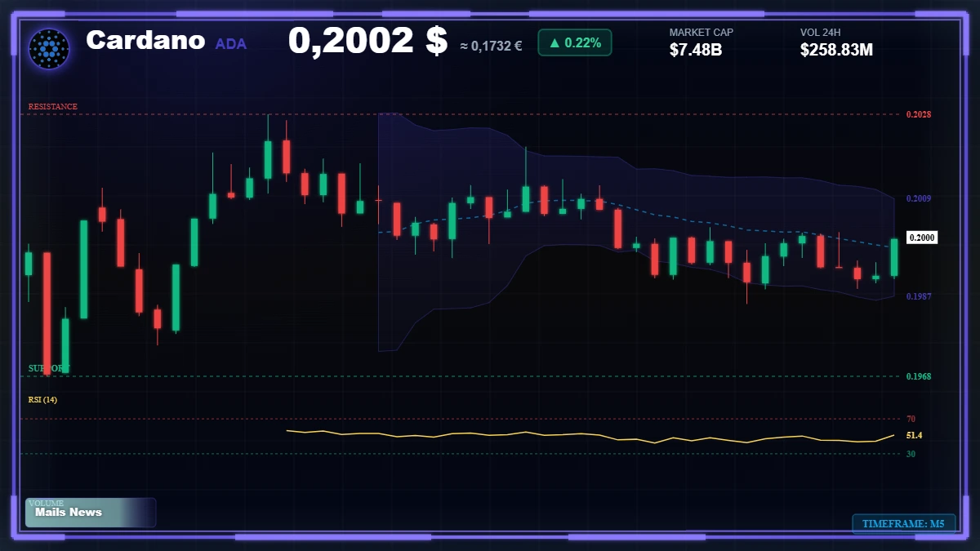The height and width of the screenshot is (551, 980).
Task: Click the 0,2002 $ price
Action: pos(367,41)
